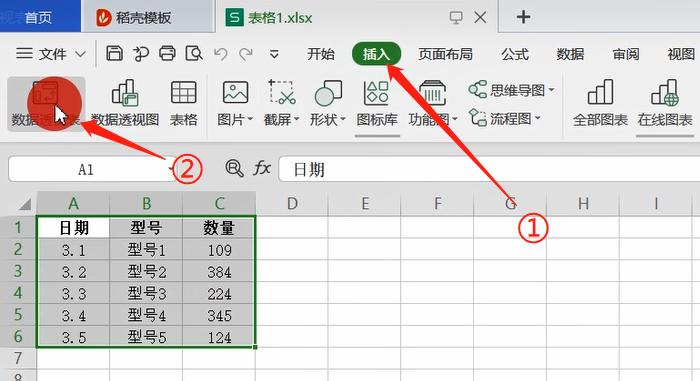
Task: Click the Redo arrow icon
Action: (x=246, y=54)
